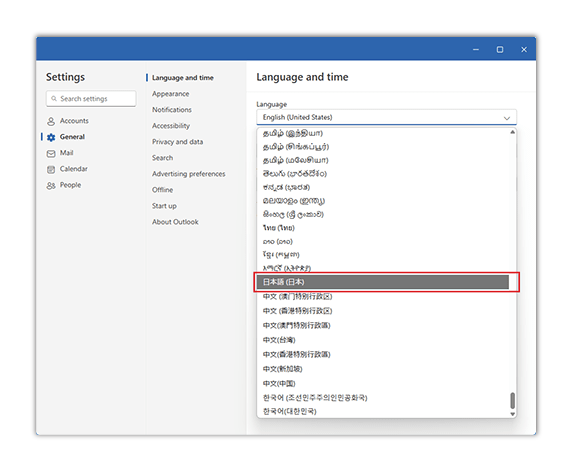The height and width of the screenshot is (471, 573).
Task: Open the Accounts settings section
Action: [68, 121]
